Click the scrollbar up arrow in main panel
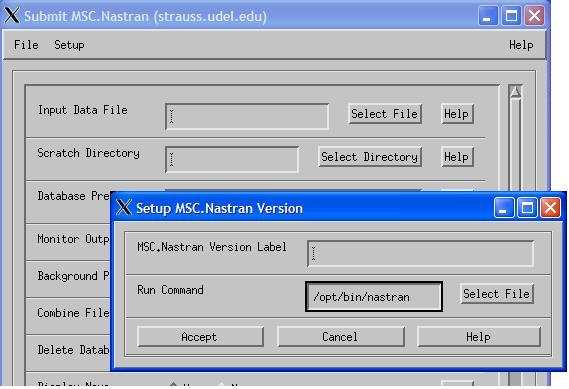The height and width of the screenshot is (389, 569). click(x=515, y=92)
